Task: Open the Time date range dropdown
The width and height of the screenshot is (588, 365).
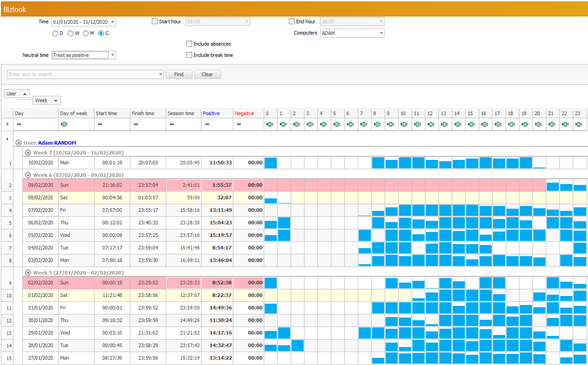Action: [x=112, y=22]
